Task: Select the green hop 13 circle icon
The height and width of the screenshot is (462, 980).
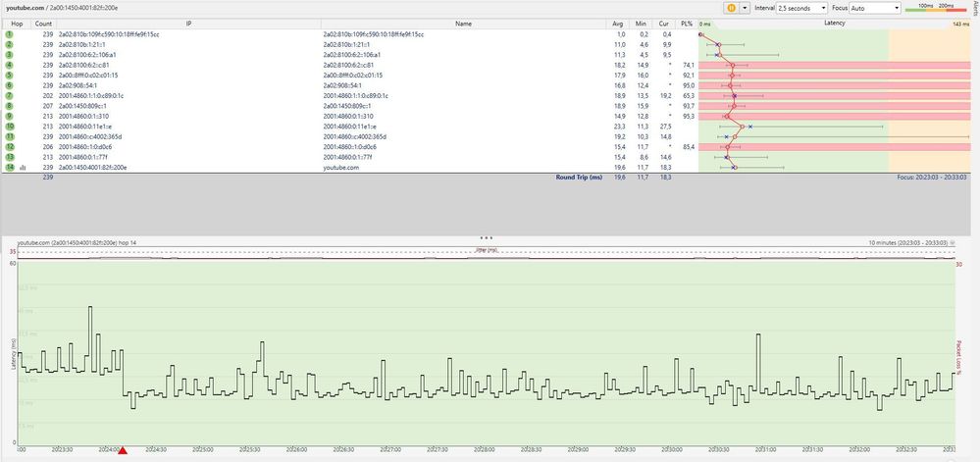Action: (x=10, y=157)
